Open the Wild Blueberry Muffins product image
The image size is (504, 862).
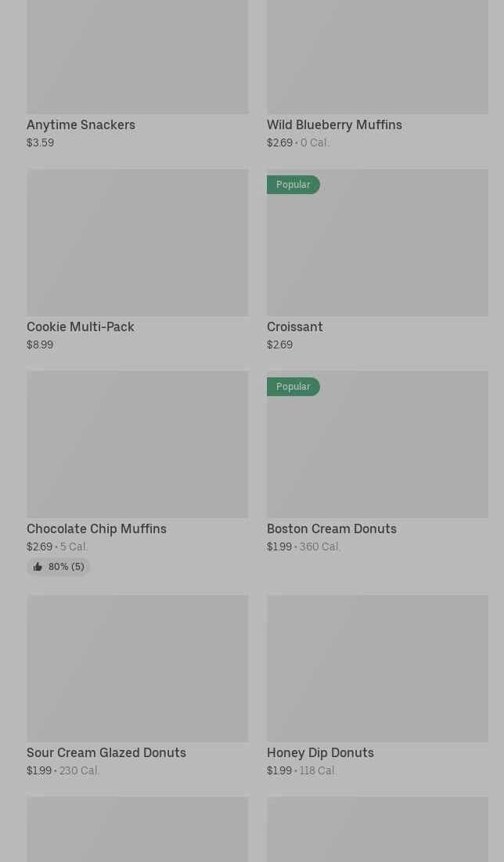pos(377,55)
